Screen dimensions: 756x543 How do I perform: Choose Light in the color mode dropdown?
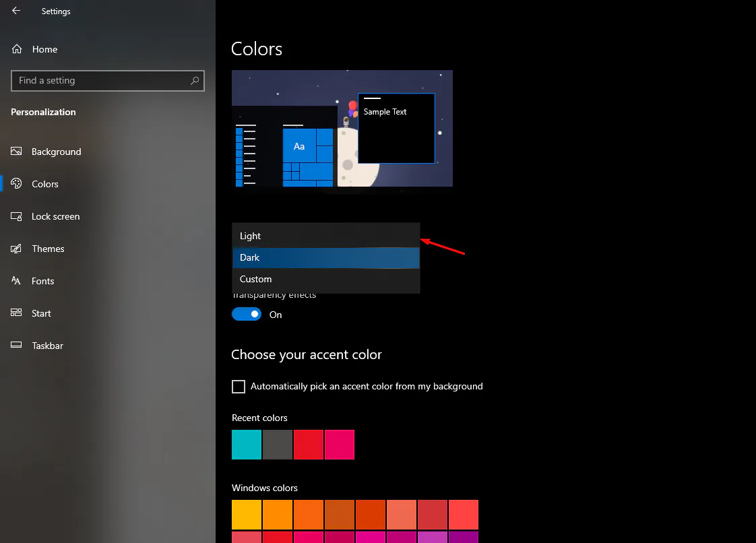(326, 236)
